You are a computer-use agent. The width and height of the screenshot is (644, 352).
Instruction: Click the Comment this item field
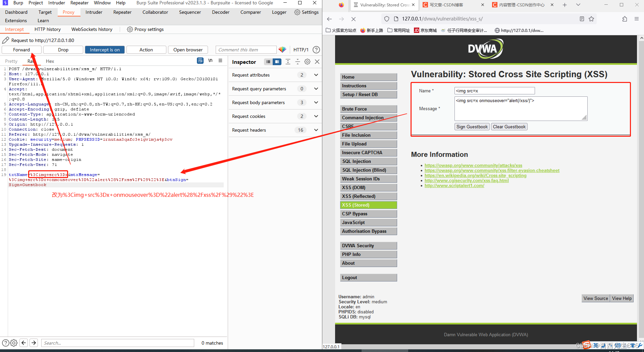point(246,50)
